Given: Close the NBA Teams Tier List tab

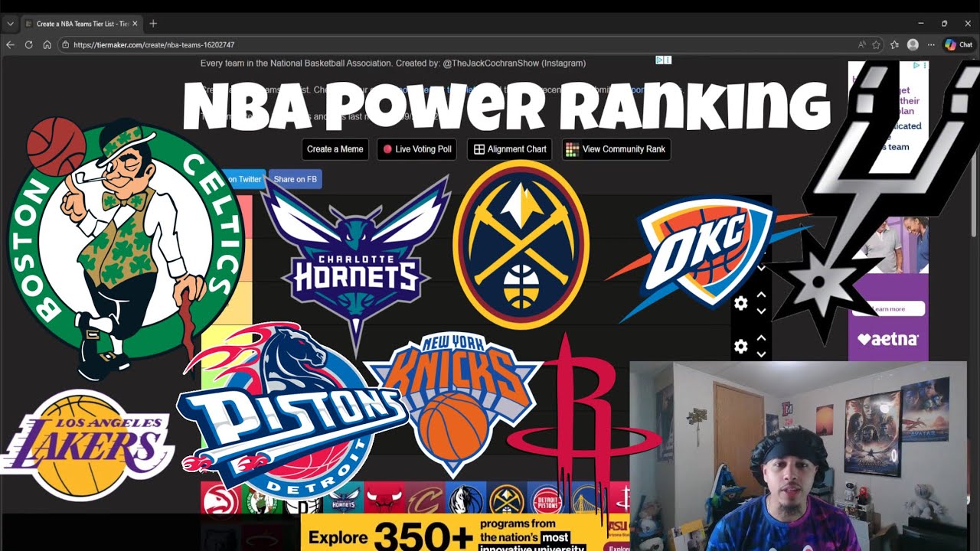Looking at the screenshot, I should tap(135, 24).
